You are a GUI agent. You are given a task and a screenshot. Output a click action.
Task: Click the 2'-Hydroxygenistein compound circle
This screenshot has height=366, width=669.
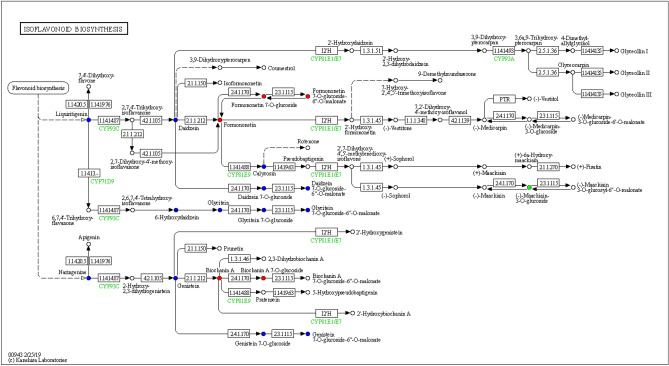(x=352, y=232)
